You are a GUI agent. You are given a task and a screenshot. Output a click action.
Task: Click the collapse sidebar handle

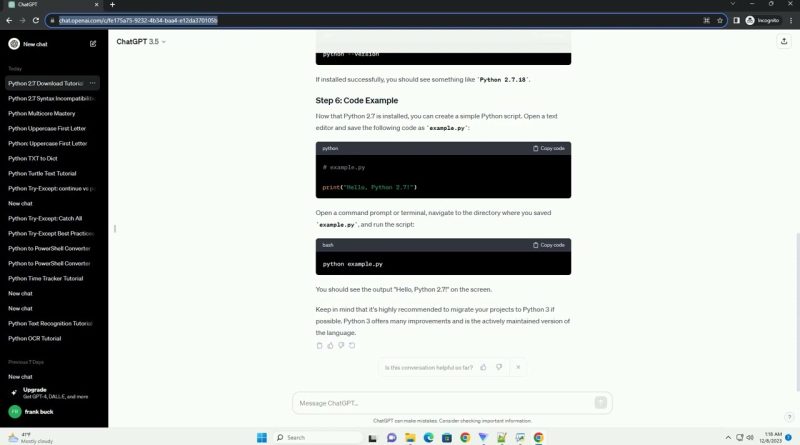[115, 228]
